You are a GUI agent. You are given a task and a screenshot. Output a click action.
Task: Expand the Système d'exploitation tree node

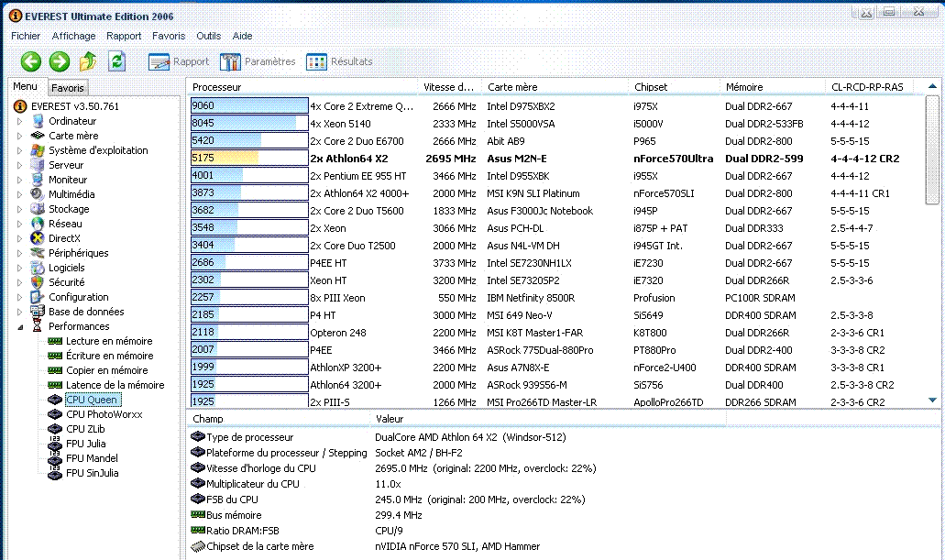click(20, 150)
